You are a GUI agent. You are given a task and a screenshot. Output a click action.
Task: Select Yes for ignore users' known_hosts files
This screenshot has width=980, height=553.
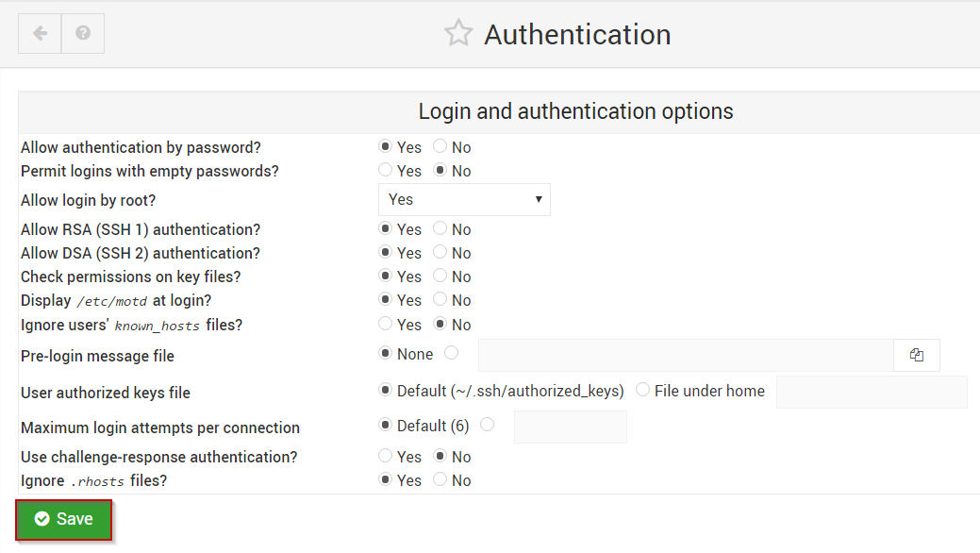point(386,324)
